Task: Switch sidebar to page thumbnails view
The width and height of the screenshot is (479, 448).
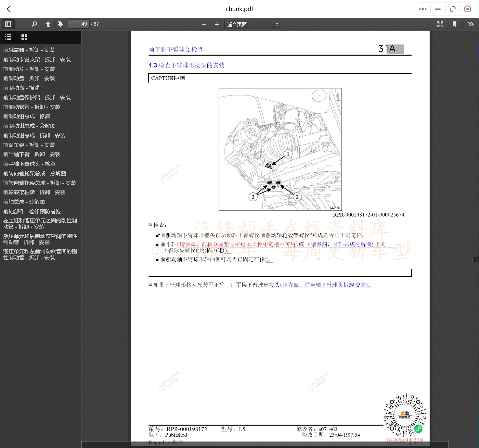Action: coord(24,37)
